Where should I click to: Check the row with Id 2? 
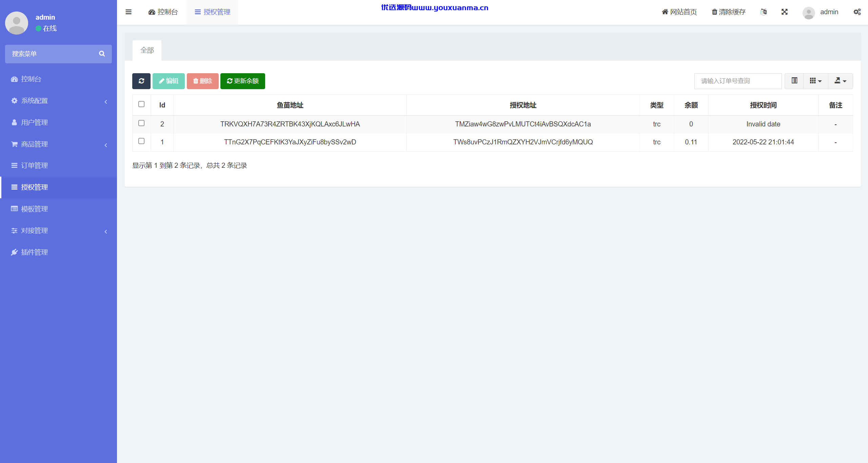141,123
